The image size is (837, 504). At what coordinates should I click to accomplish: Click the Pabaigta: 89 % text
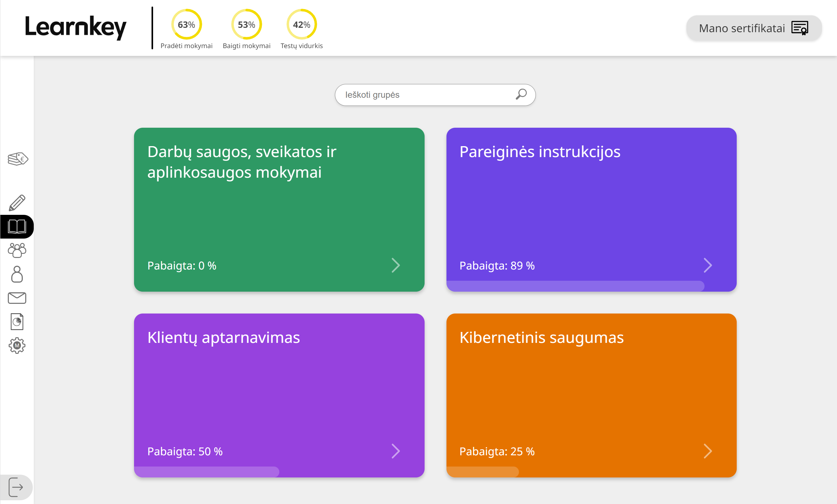(497, 266)
